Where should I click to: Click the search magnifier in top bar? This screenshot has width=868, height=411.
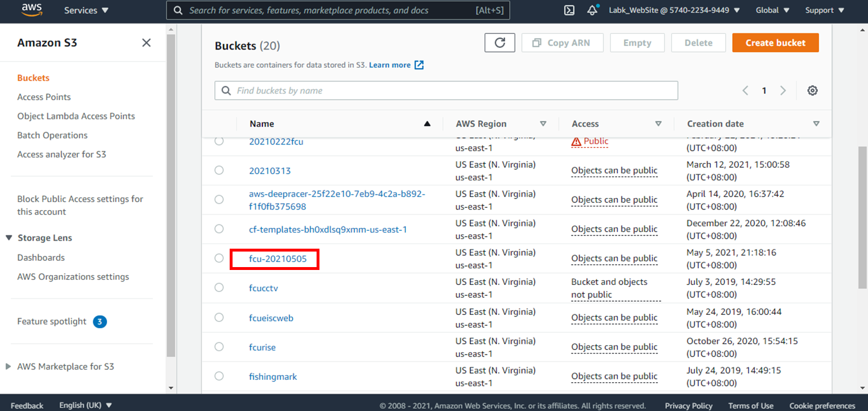(178, 10)
